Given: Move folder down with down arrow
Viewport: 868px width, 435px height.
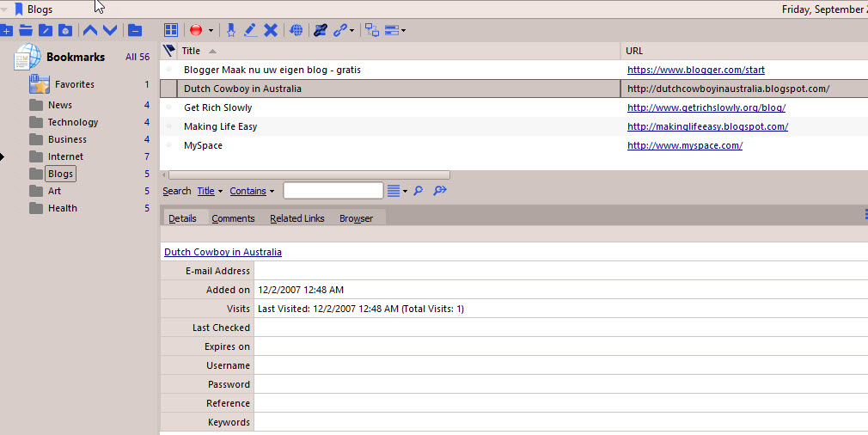Looking at the screenshot, I should [x=110, y=30].
